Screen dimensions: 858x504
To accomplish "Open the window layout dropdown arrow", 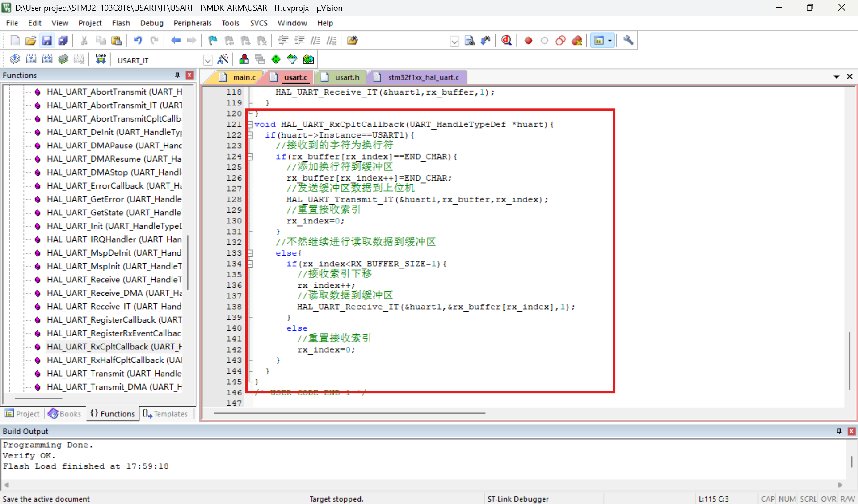I will point(610,41).
